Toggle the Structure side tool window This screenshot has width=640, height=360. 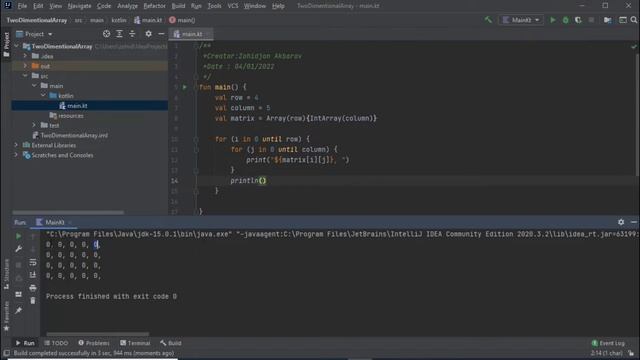(6, 274)
